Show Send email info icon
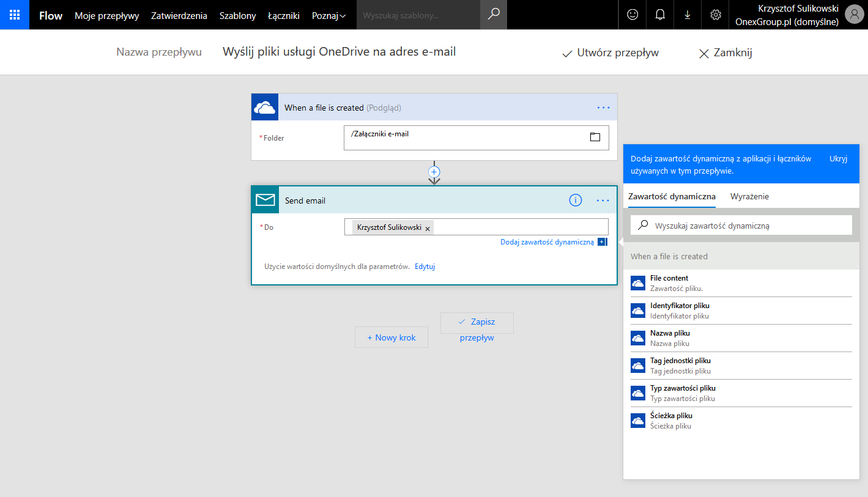Image resolution: width=868 pixels, height=497 pixels. [576, 201]
